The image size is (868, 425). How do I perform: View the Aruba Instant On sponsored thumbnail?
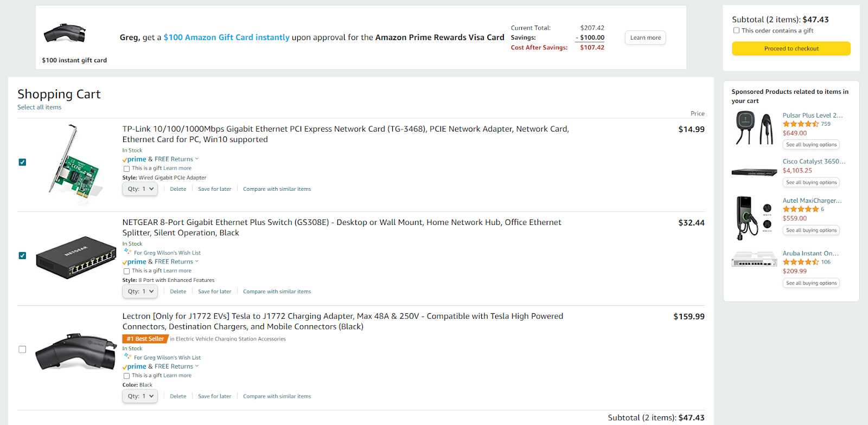point(754,259)
